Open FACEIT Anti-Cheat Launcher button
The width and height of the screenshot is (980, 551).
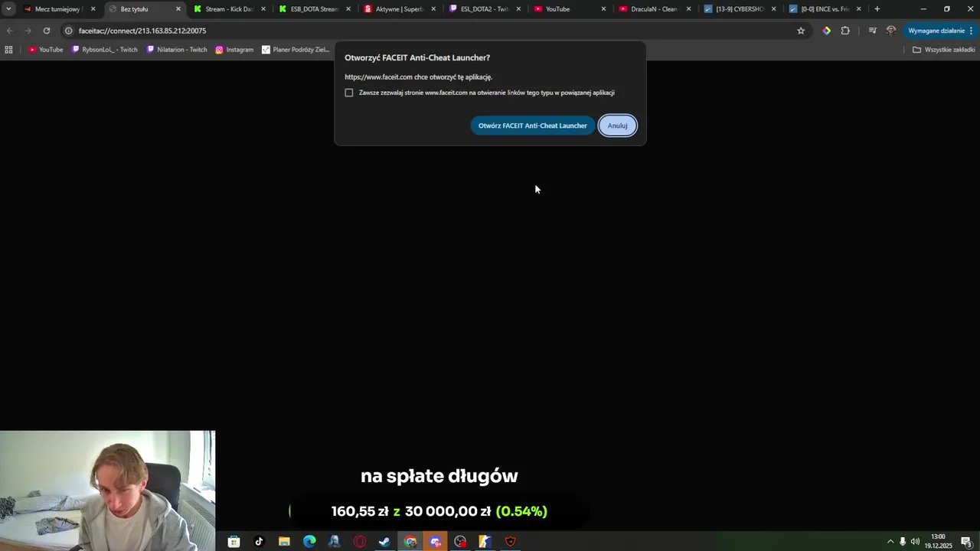[x=532, y=126]
